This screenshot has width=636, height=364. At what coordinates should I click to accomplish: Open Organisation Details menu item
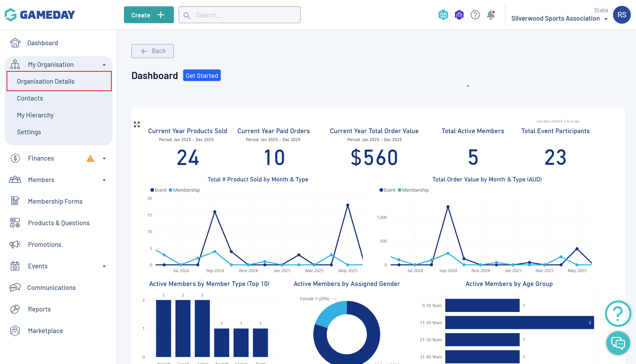[x=46, y=82]
